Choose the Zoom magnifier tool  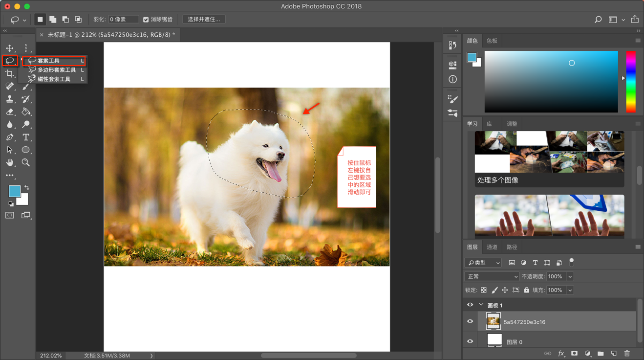(26, 162)
